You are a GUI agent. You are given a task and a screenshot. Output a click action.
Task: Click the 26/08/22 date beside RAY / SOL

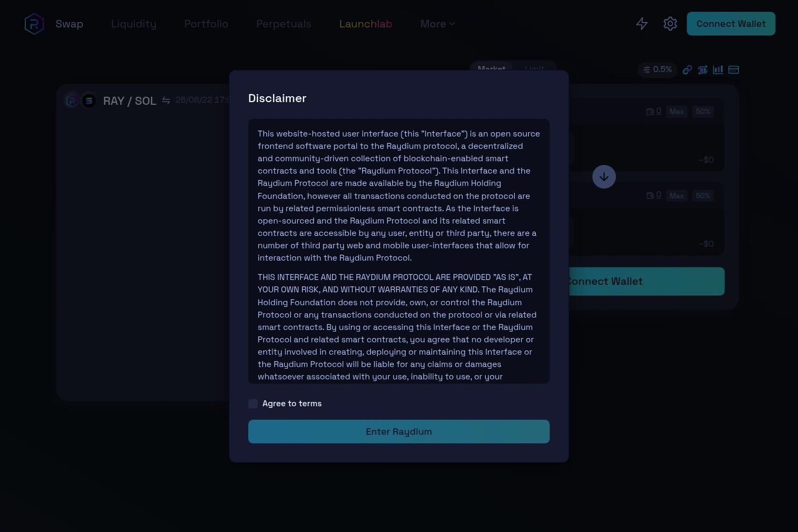[203, 100]
